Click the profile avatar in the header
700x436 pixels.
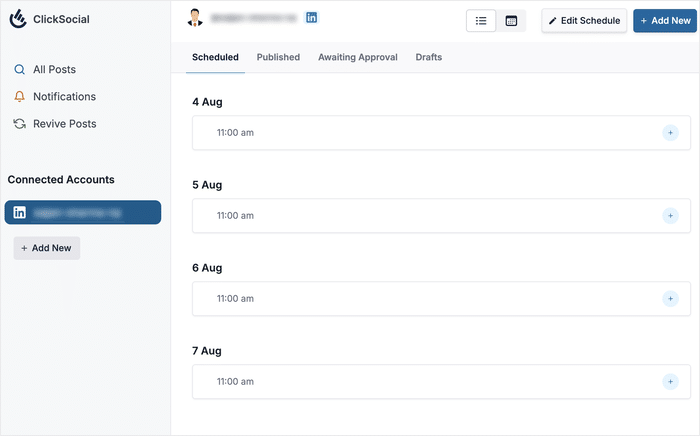(195, 18)
